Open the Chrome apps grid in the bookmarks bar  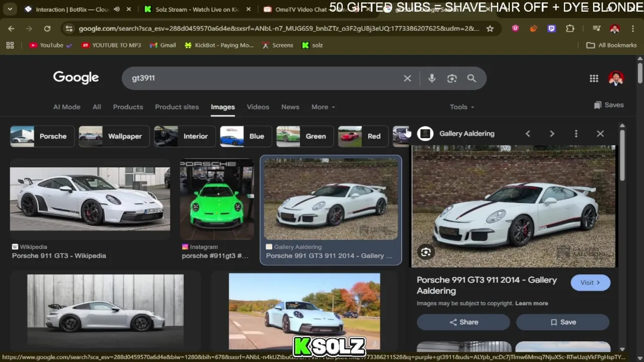coord(10,45)
